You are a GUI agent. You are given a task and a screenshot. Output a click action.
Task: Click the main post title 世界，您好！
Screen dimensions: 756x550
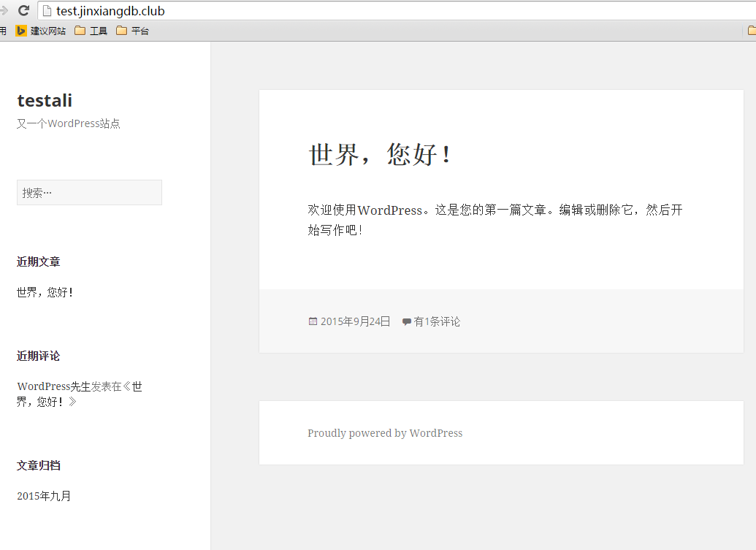pos(381,155)
